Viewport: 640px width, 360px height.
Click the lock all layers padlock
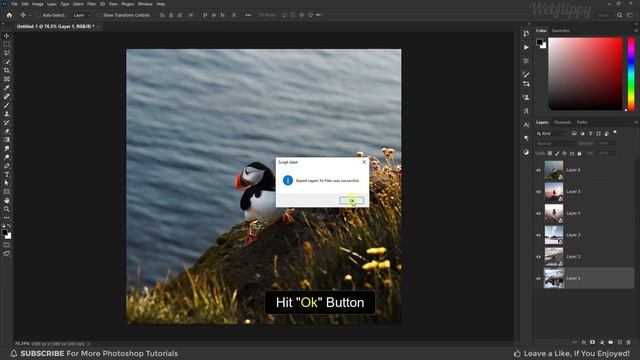[579, 153]
